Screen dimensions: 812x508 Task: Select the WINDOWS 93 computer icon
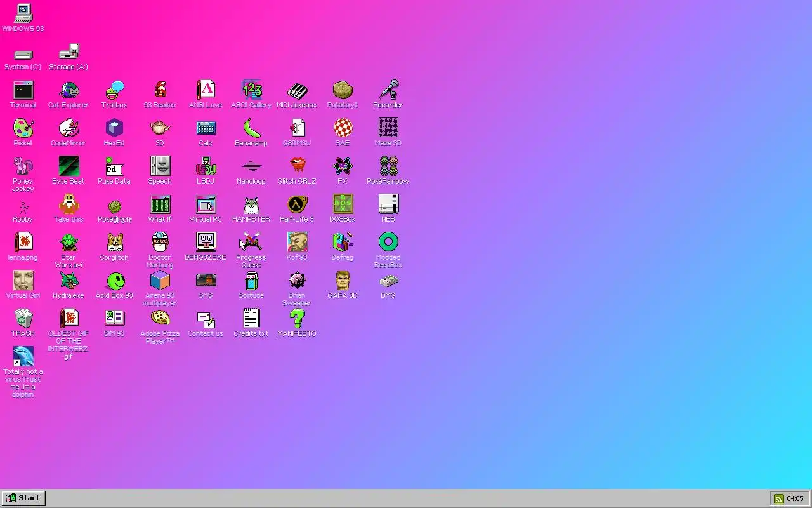point(23,13)
